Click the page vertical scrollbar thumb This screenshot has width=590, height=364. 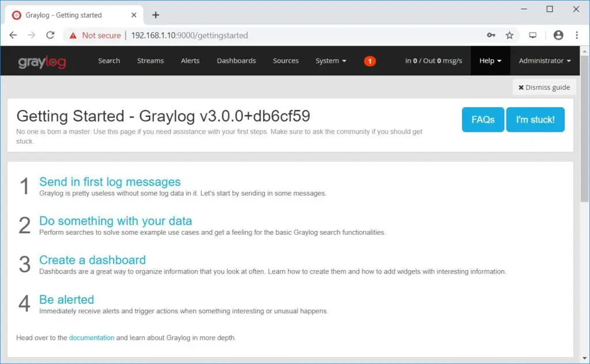point(584,130)
